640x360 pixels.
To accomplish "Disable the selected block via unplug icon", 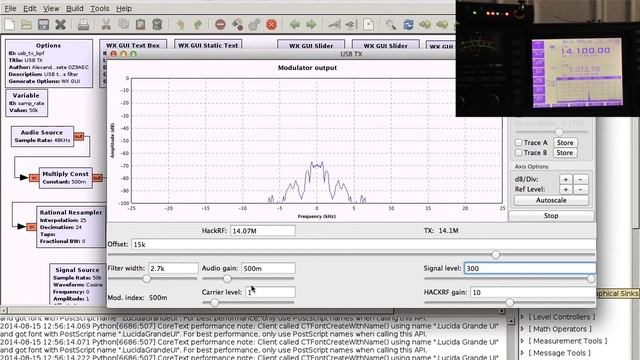I will (x=351, y=24).
